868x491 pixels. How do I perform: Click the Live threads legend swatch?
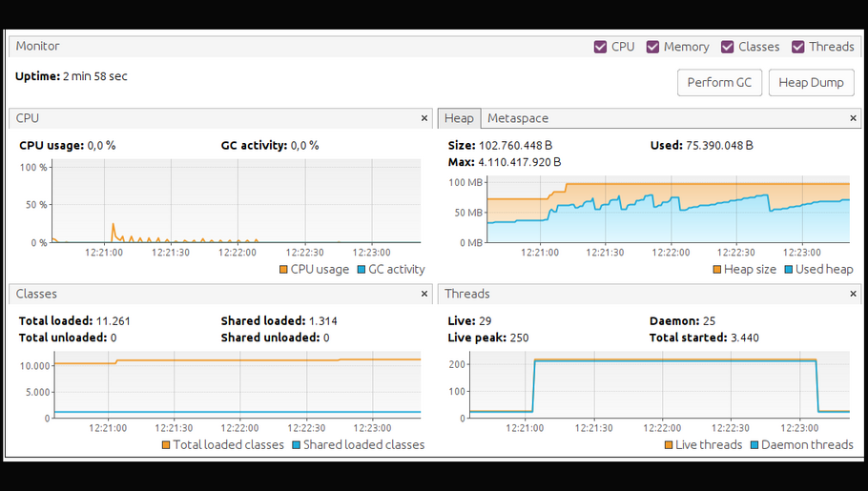(669, 445)
